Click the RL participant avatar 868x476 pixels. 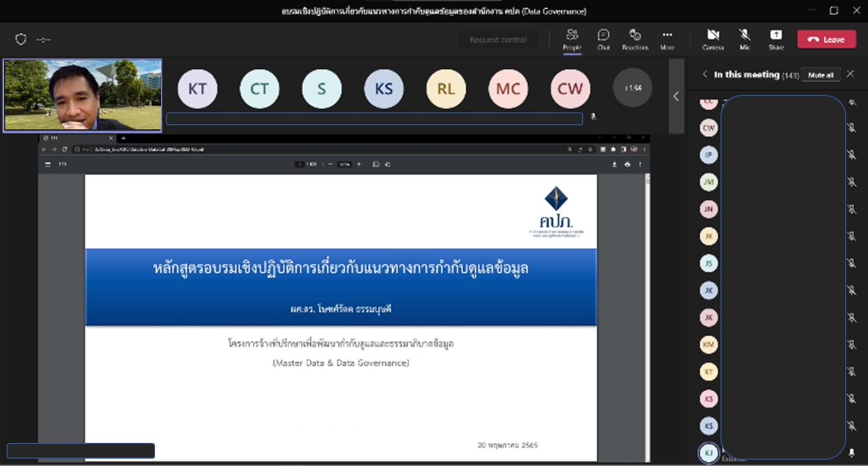tap(446, 88)
